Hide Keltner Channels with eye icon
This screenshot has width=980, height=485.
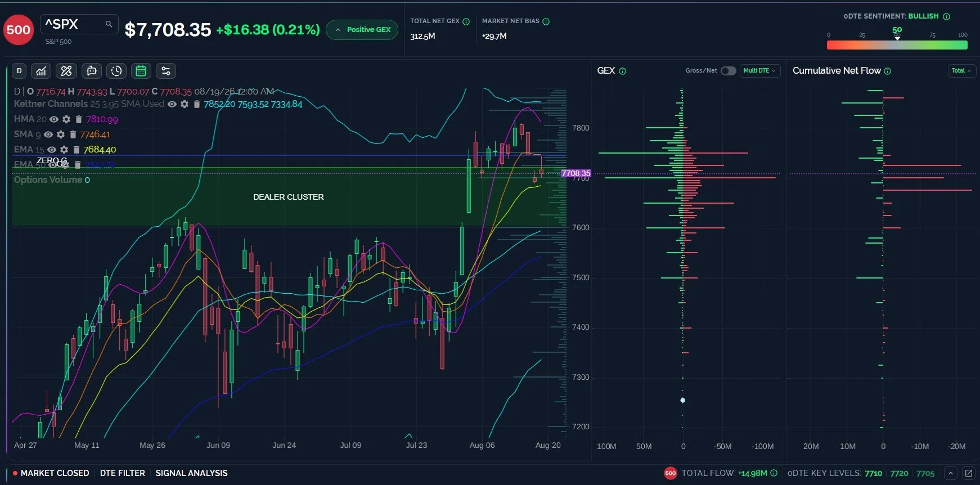click(172, 104)
